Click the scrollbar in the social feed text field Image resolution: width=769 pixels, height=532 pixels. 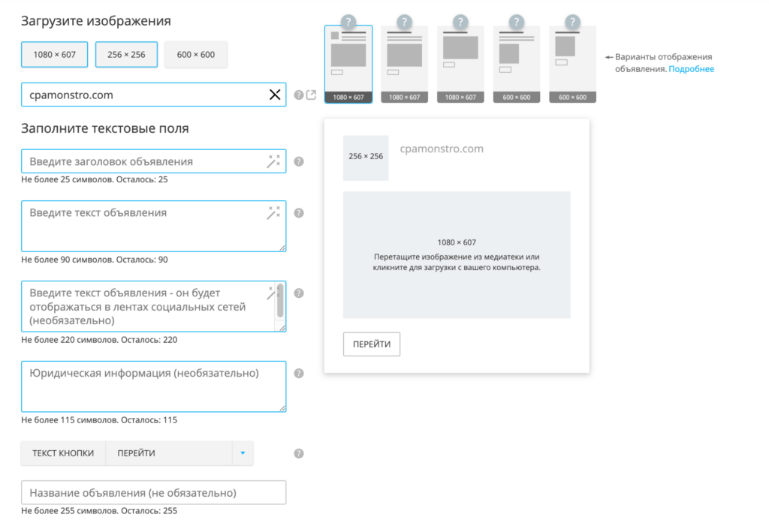click(281, 301)
